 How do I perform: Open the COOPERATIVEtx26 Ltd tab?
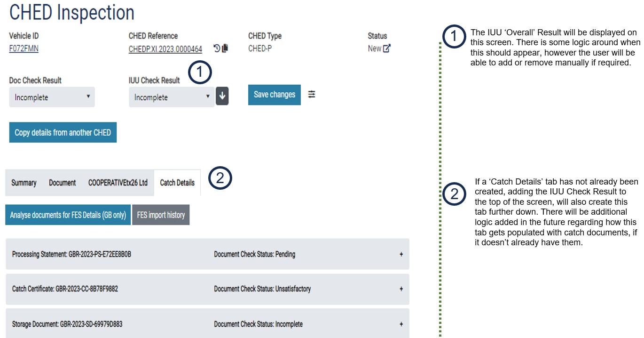[x=118, y=183]
